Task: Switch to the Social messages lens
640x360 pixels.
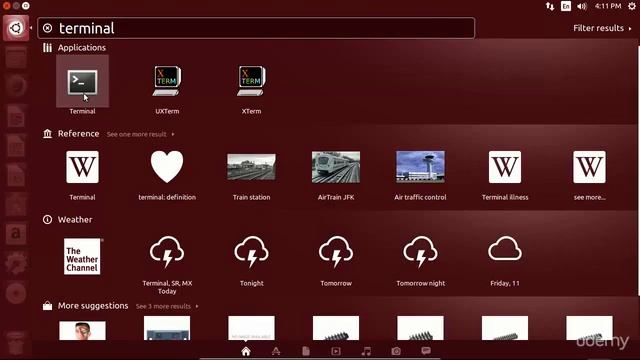Action: point(426,351)
